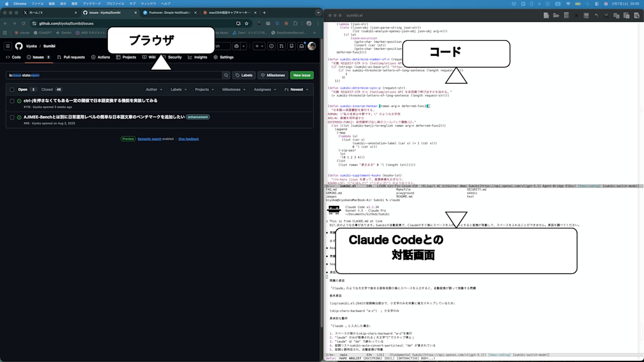The width and height of the screenshot is (644, 362).
Task: Open the repository Settings tab
Action: [223, 57]
